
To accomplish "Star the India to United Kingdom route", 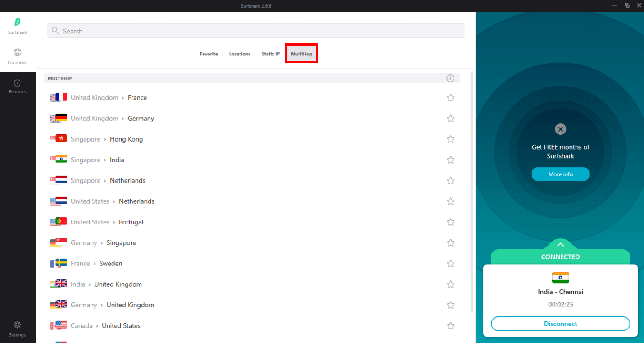I will tap(450, 284).
